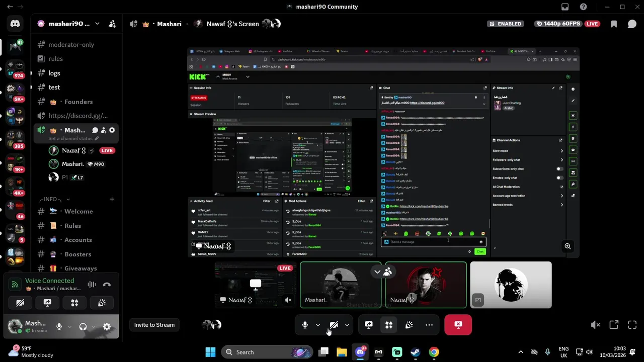Open the server with 5K+ badge
Viewport: 644px width, 362px height.
coord(15,93)
